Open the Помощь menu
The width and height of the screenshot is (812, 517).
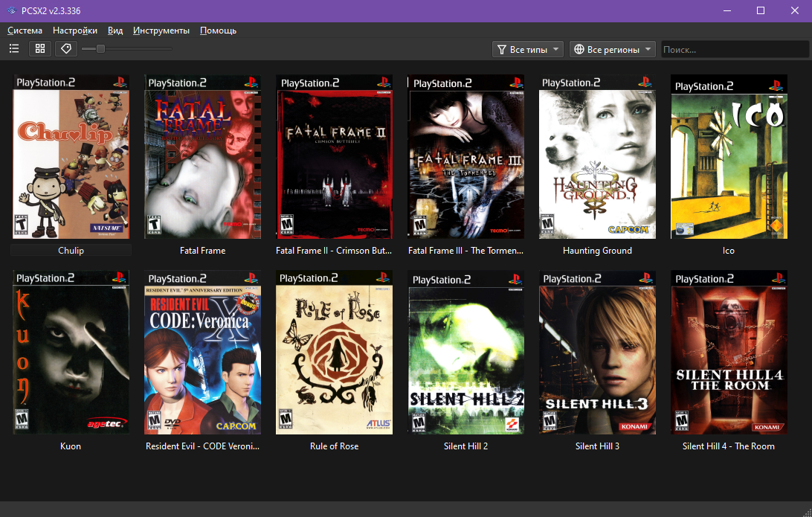218,30
